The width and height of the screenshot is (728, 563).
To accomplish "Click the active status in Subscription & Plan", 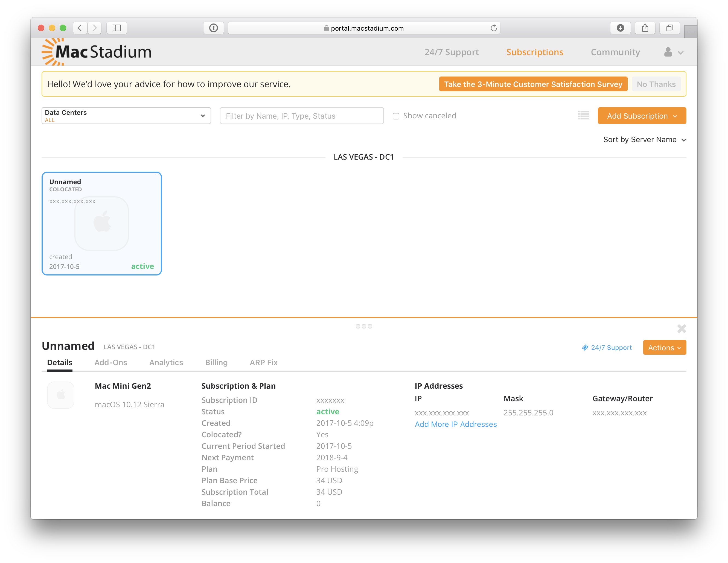I will (328, 411).
